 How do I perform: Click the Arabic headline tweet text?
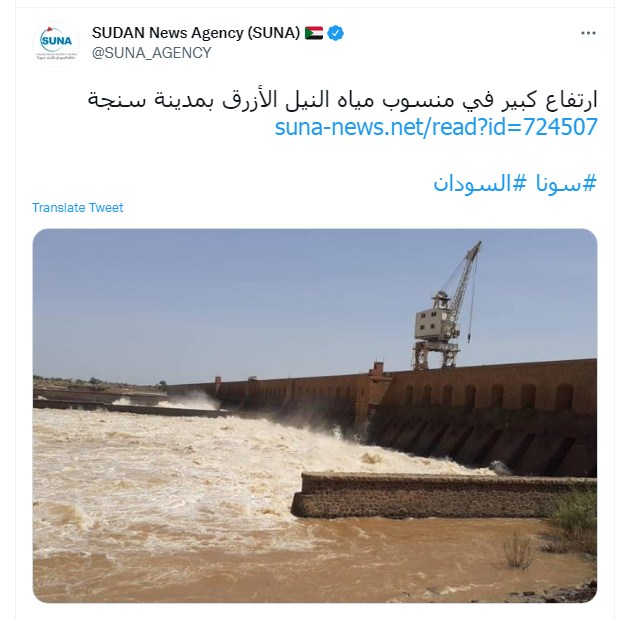pyautogui.click(x=342, y=99)
